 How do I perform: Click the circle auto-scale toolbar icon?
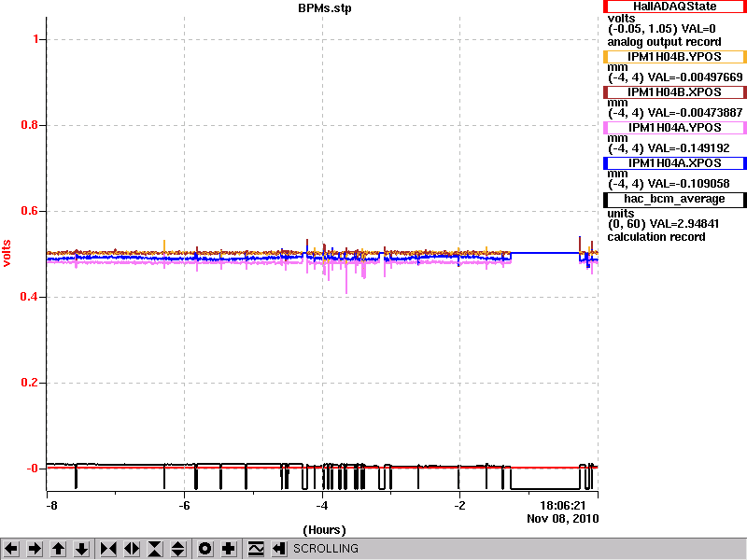[x=205, y=549]
